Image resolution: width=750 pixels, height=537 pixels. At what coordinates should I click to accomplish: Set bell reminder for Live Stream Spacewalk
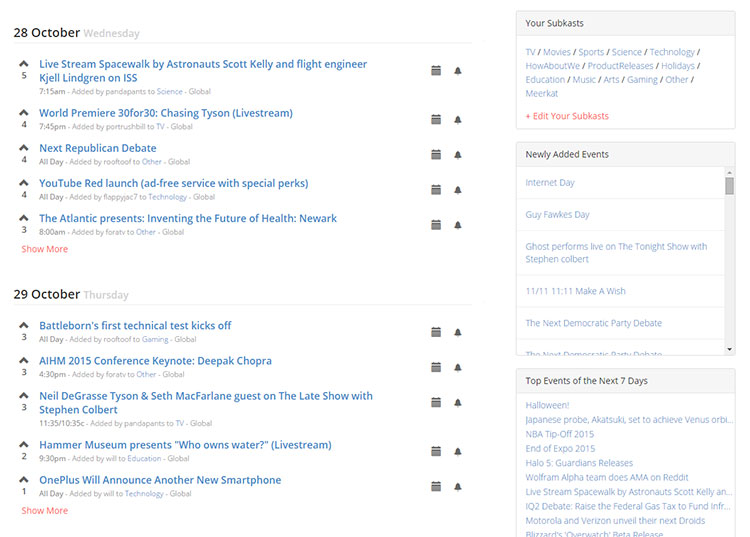click(x=458, y=71)
